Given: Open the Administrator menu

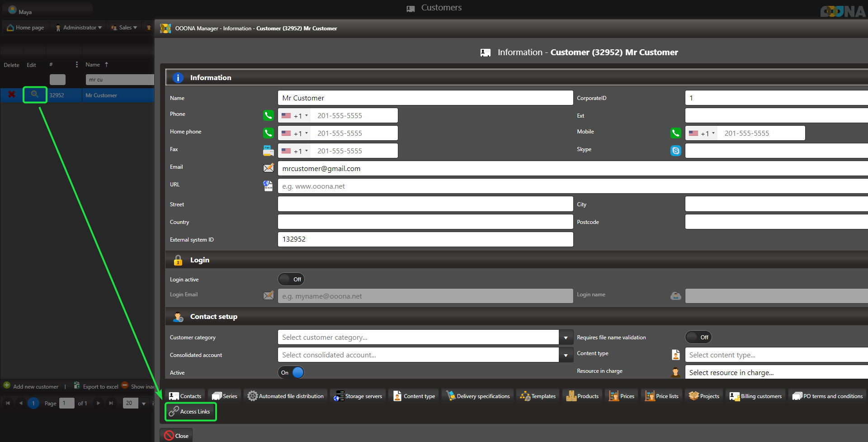Looking at the screenshot, I should [x=79, y=28].
